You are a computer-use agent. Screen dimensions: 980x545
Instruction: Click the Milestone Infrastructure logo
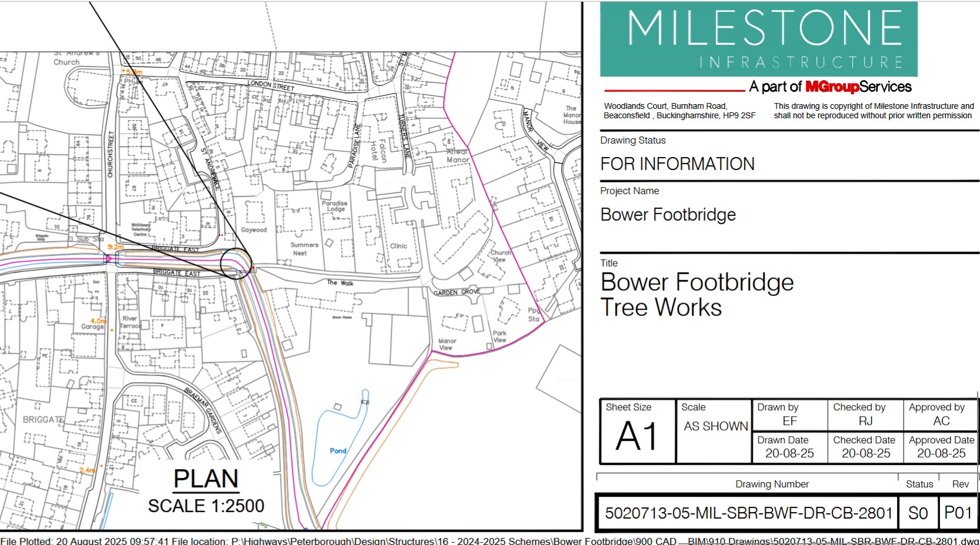pyautogui.click(x=758, y=39)
